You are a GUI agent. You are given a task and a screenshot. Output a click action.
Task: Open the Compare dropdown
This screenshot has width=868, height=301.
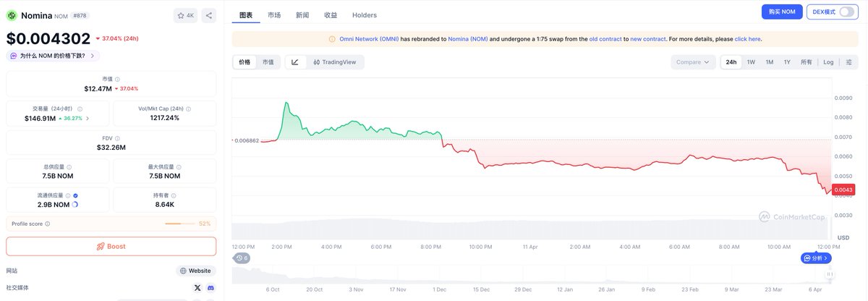(x=692, y=62)
